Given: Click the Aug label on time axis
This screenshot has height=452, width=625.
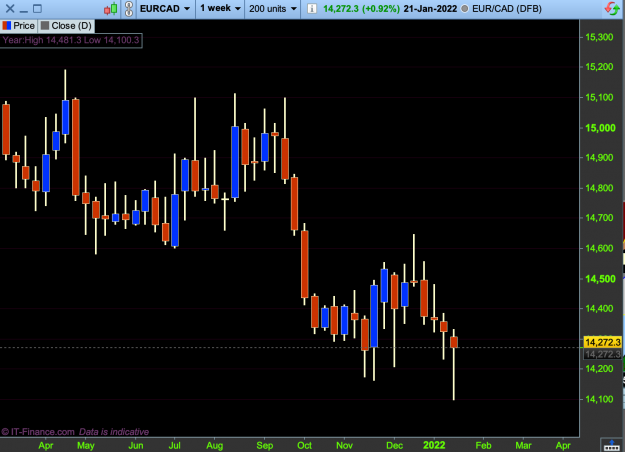Looking at the screenshot, I should 214,446.
